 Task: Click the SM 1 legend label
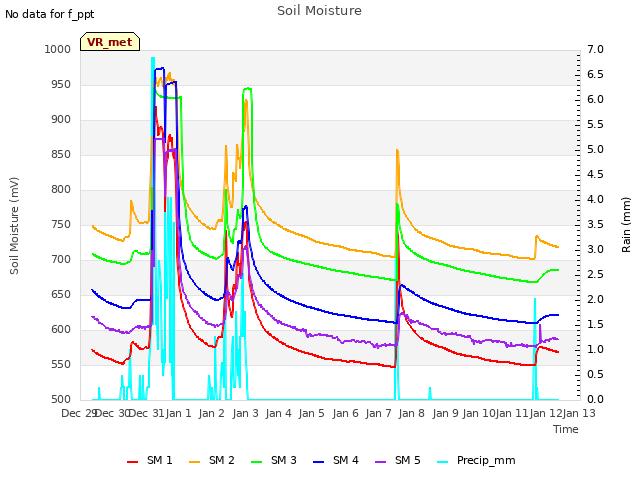click(x=160, y=460)
